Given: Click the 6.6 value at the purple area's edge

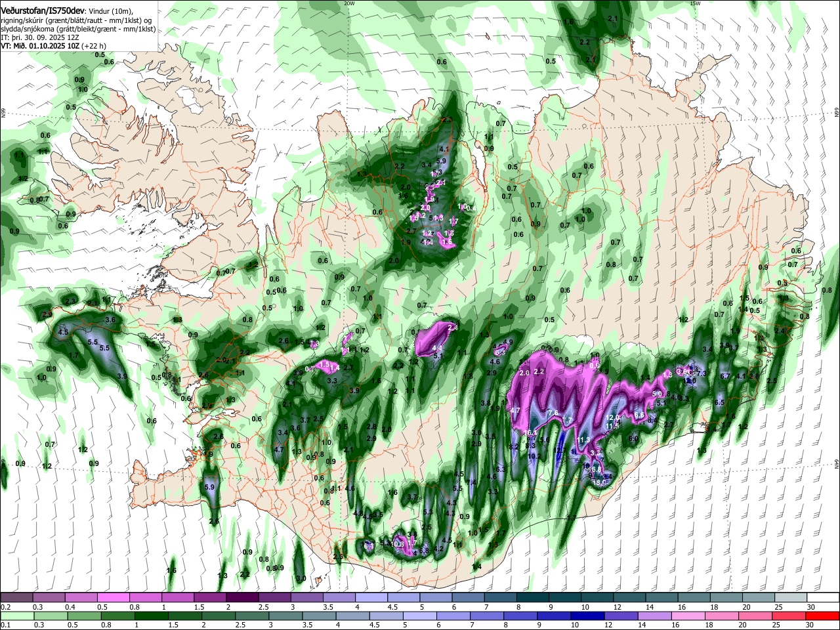Looking at the screenshot, I should 639,415.
